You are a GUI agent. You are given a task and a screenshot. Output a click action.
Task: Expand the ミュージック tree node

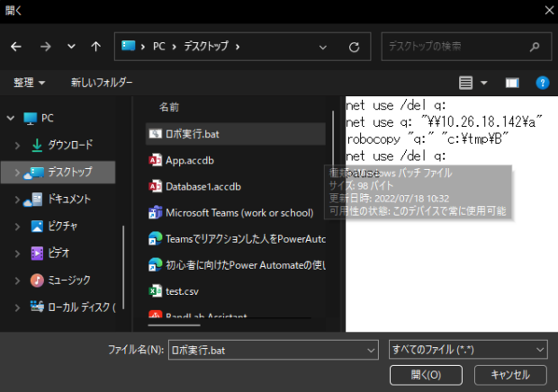tap(17, 281)
